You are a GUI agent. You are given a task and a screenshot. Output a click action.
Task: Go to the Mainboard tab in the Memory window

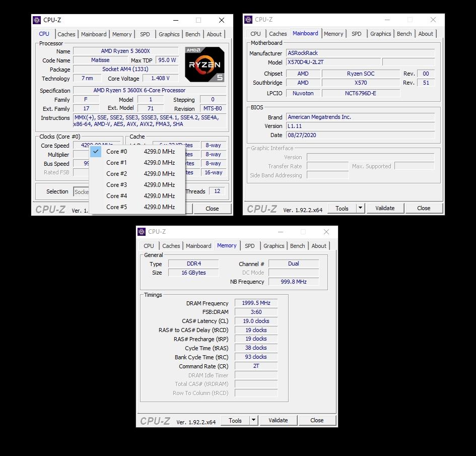[x=198, y=246]
